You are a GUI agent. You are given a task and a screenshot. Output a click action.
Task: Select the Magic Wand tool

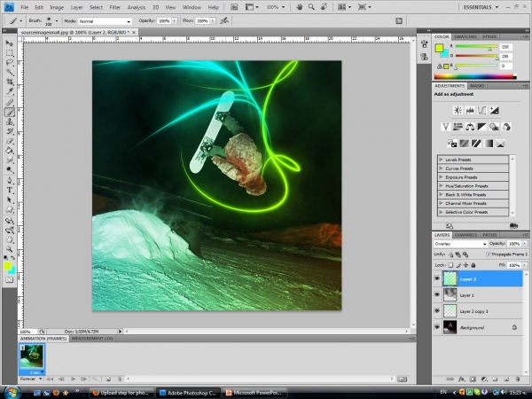coord(9,73)
